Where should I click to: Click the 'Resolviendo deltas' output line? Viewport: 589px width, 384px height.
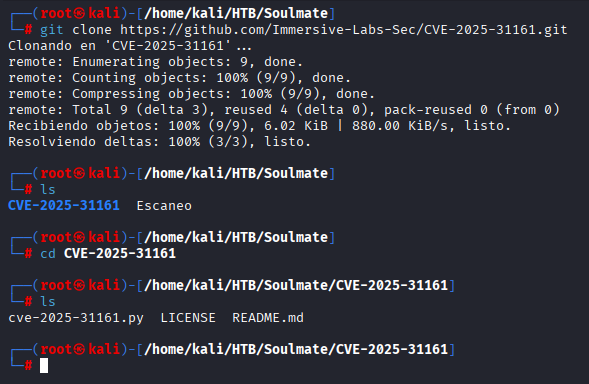click(x=160, y=142)
